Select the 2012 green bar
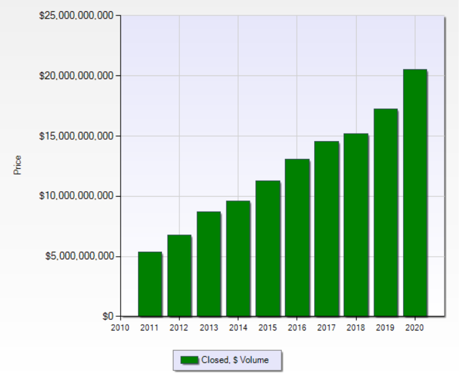This screenshot has width=460, height=383. point(179,276)
